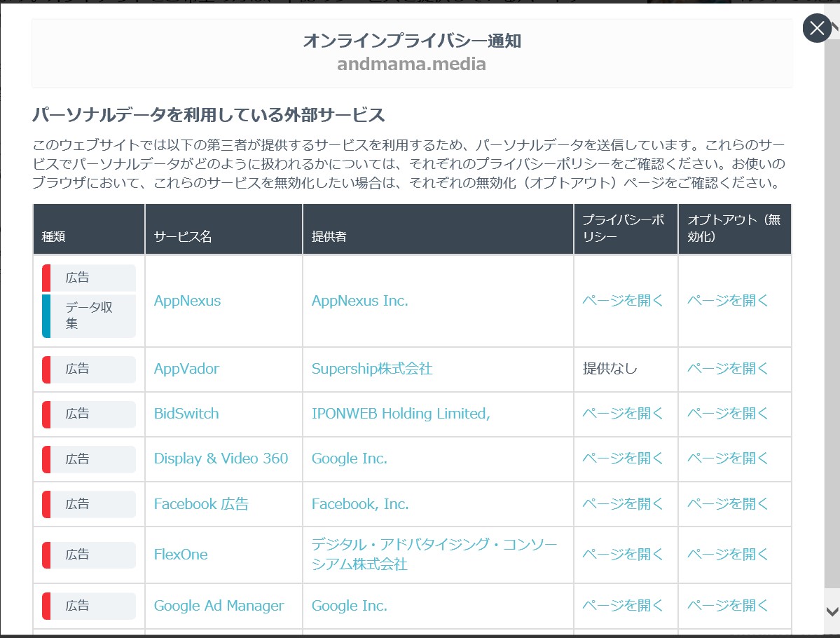Open デジタル・アドバタイジング・コンソーシアム provider link

click(434, 555)
